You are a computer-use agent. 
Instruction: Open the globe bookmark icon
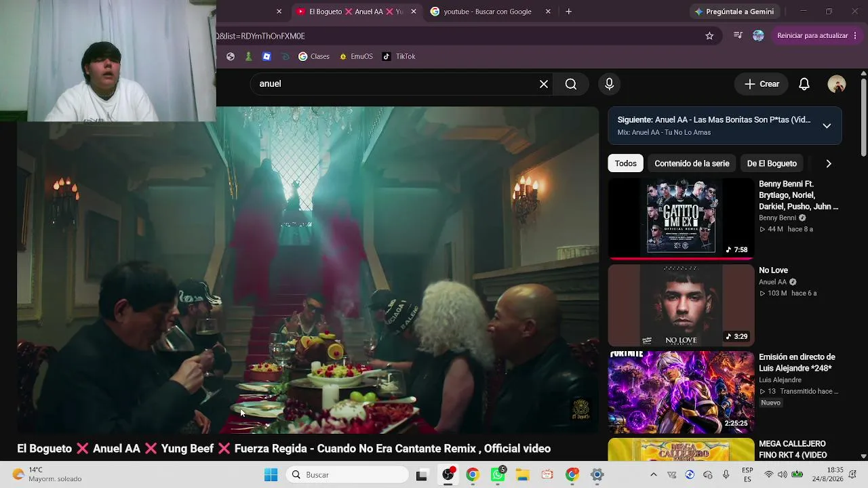click(231, 56)
